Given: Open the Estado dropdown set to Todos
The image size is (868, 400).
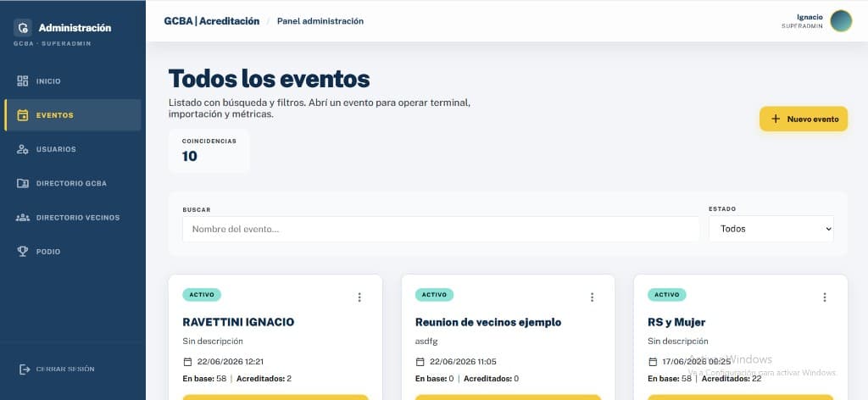Looking at the screenshot, I should pos(771,229).
